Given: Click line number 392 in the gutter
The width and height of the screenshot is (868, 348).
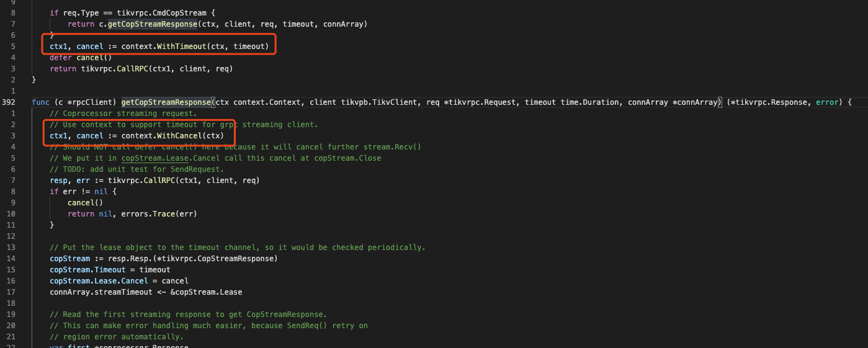Looking at the screenshot, I should (9, 102).
